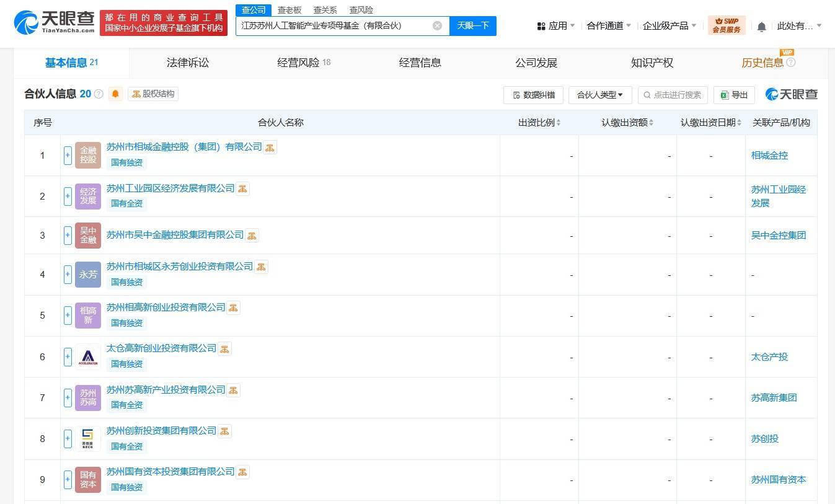This screenshot has height=504, width=835.
Task: Click the 天眼一下 search button
Action: tap(472, 25)
